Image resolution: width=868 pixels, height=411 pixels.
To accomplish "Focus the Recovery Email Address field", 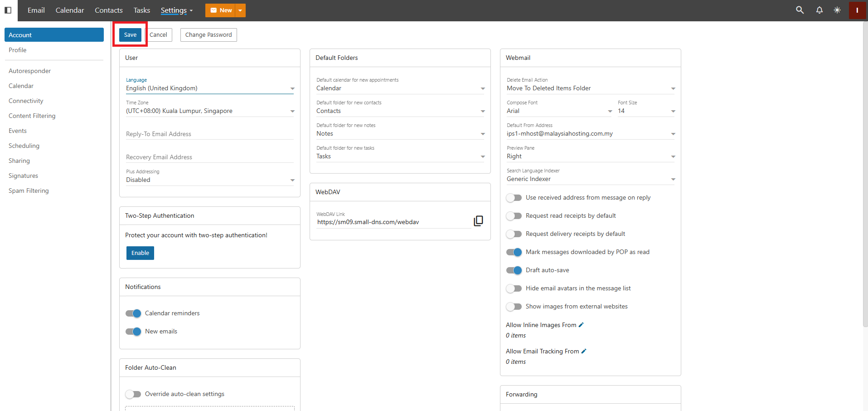I will (x=210, y=157).
